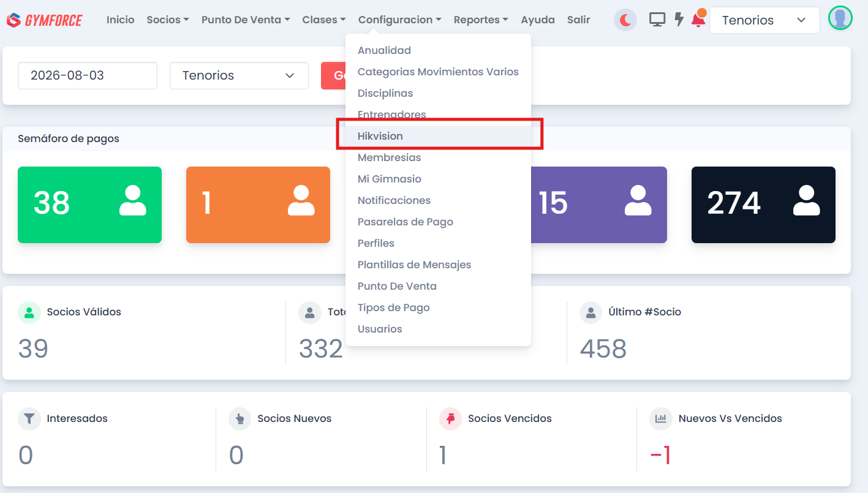Click the Último #Socio value 458
The height and width of the screenshot is (493, 868).
pos(603,348)
